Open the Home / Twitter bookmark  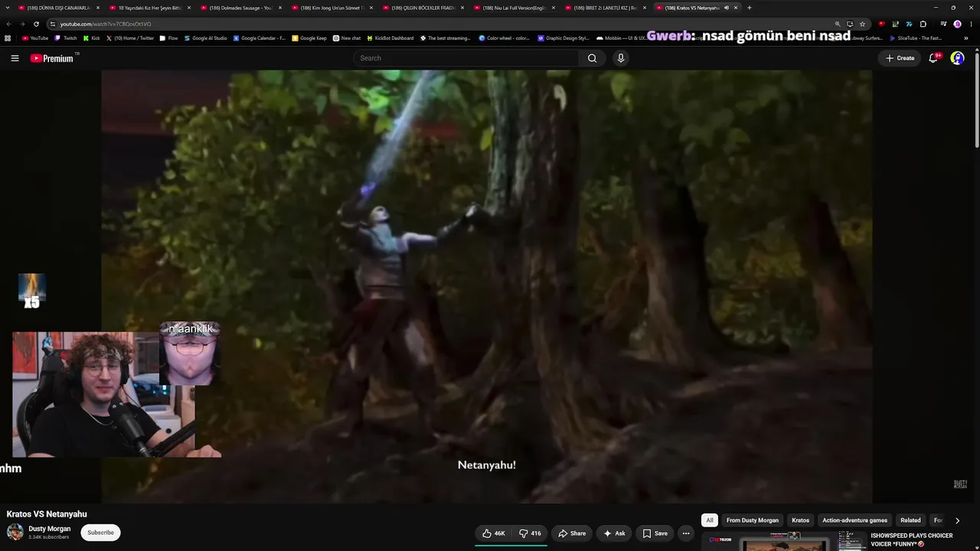(x=130, y=37)
